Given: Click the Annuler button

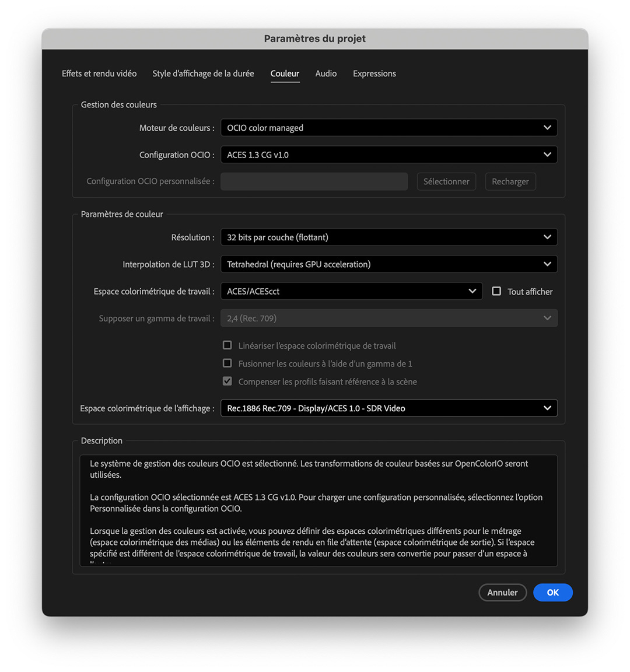Looking at the screenshot, I should [502, 592].
